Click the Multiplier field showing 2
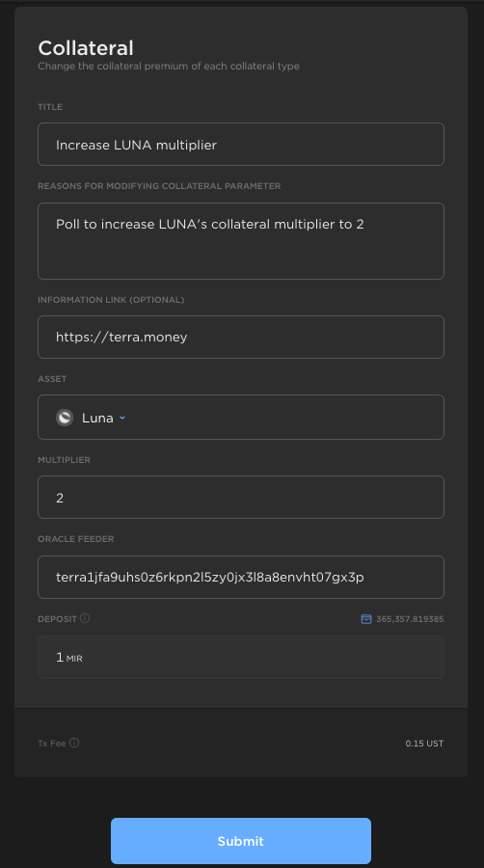The image size is (484, 868). (x=241, y=497)
